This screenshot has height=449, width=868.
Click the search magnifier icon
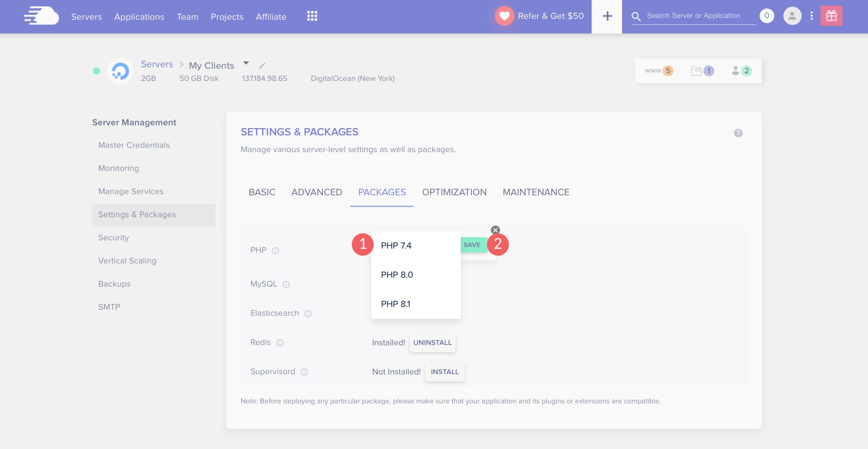pyautogui.click(x=635, y=16)
